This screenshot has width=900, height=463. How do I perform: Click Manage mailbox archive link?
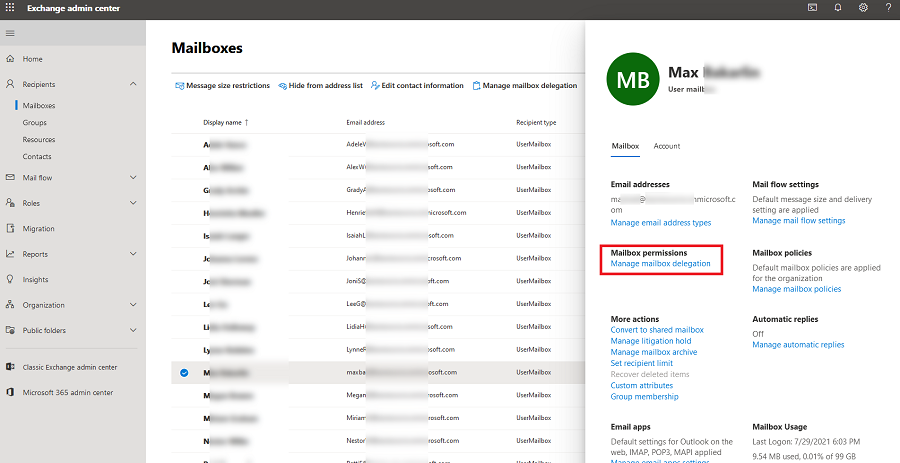654,352
